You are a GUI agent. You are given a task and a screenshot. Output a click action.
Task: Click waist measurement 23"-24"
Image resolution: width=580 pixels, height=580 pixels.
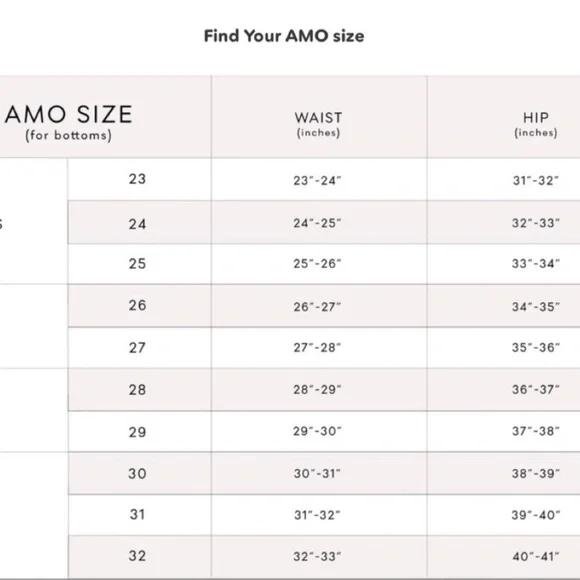point(317,181)
